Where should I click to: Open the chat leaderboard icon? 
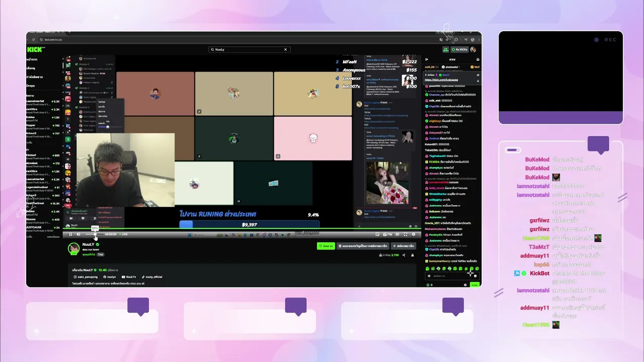[478, 59]
